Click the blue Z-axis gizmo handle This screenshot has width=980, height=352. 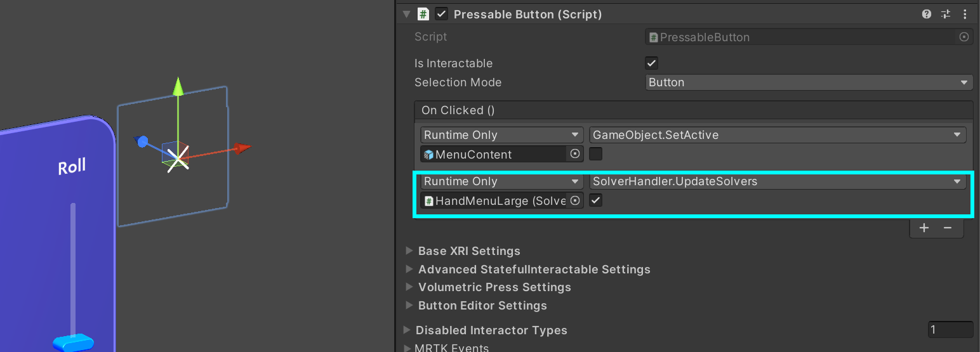click(142, 141)
